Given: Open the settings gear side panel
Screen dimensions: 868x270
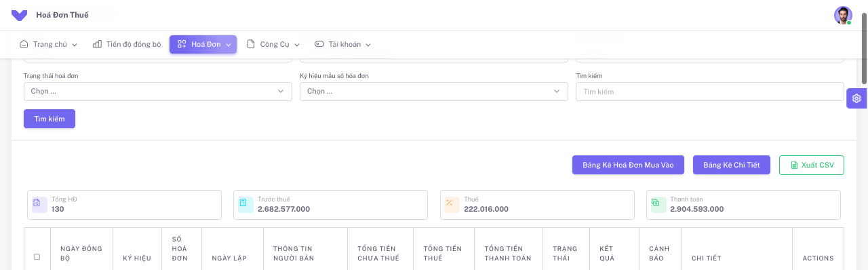Looking at the screenshot, I should click(x=856, y=98).
